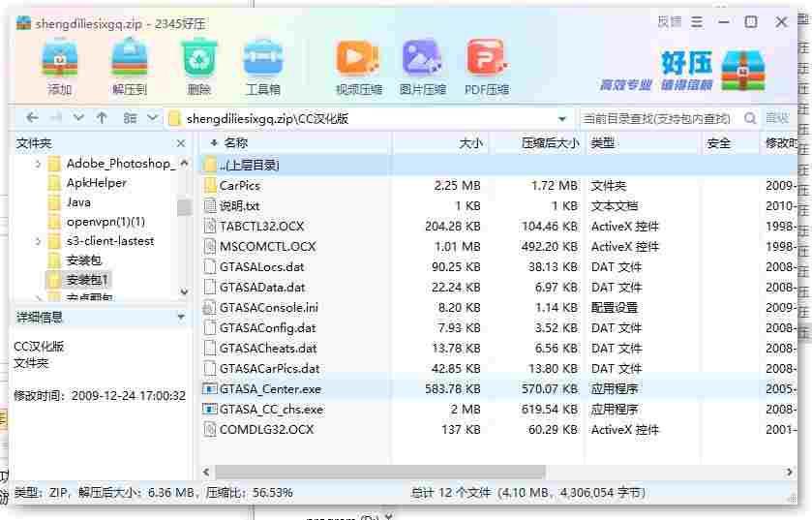Screen dimensions: 812x520
Task: Click the GTASAConsole.ini file icon
Action: click(210, 307)
